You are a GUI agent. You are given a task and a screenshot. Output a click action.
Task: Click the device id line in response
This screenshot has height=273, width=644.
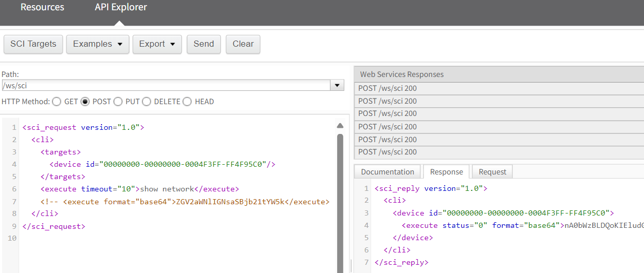click(x=503, y=213)
